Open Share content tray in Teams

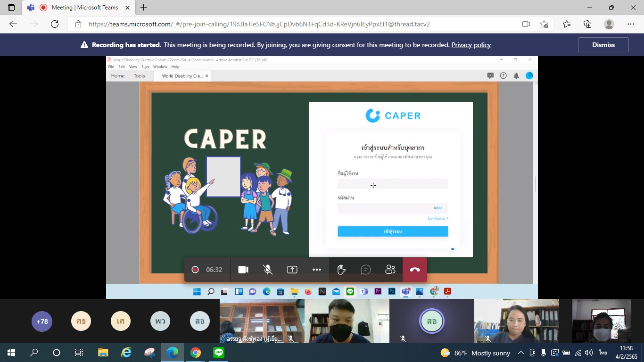292,270
